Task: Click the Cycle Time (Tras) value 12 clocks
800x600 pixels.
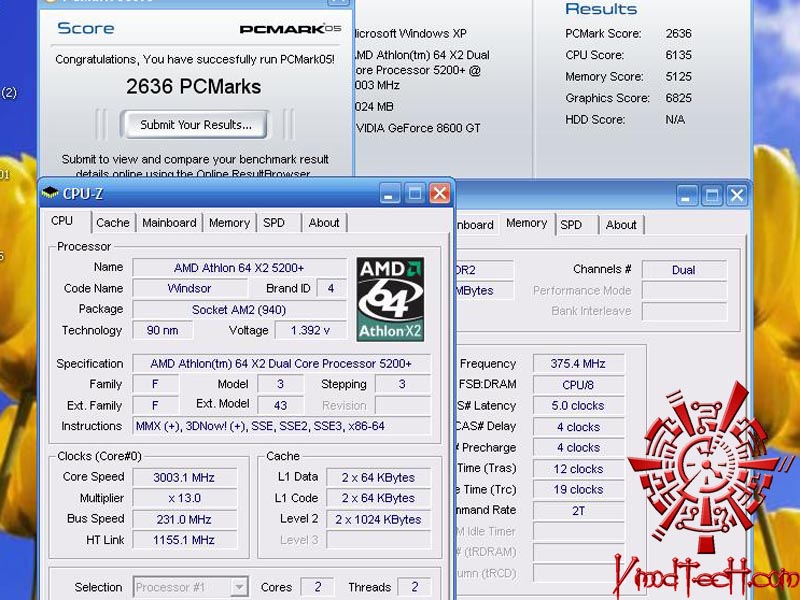Action: click(578, 469)
